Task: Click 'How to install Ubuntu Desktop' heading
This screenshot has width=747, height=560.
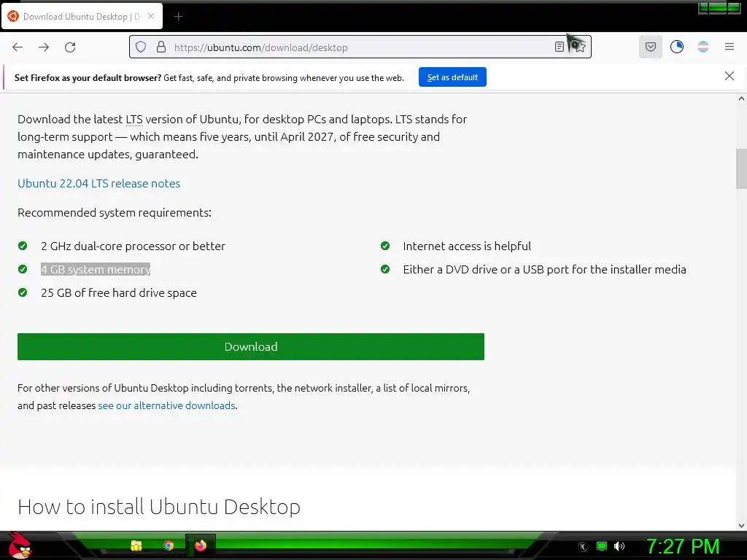Action: [x=159, y=507]
